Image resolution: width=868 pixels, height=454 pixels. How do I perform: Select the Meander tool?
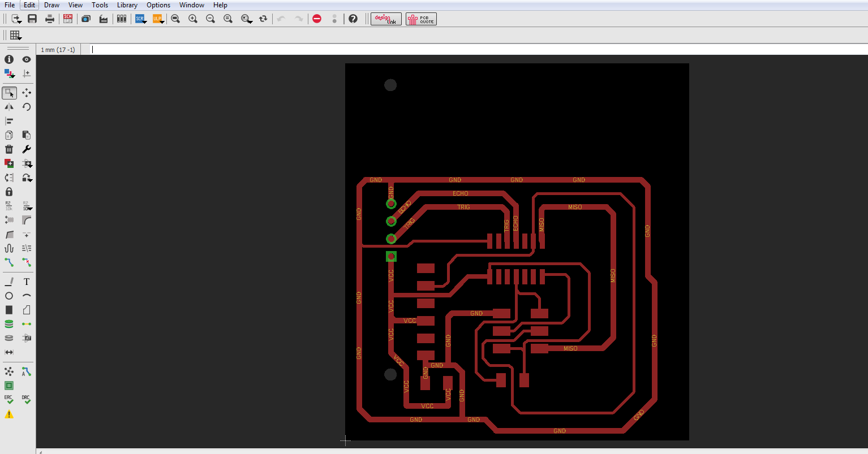click(x=9, y=248)
